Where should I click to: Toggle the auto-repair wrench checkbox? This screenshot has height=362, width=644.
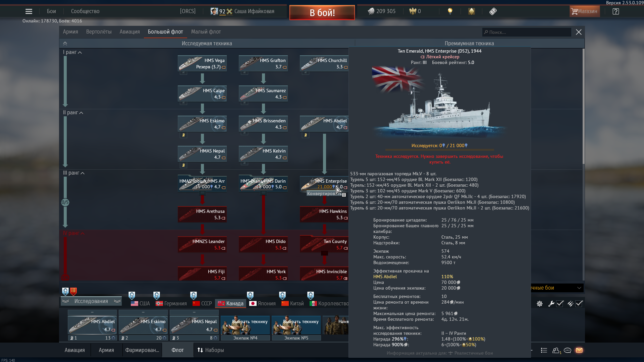coord(560,304)
